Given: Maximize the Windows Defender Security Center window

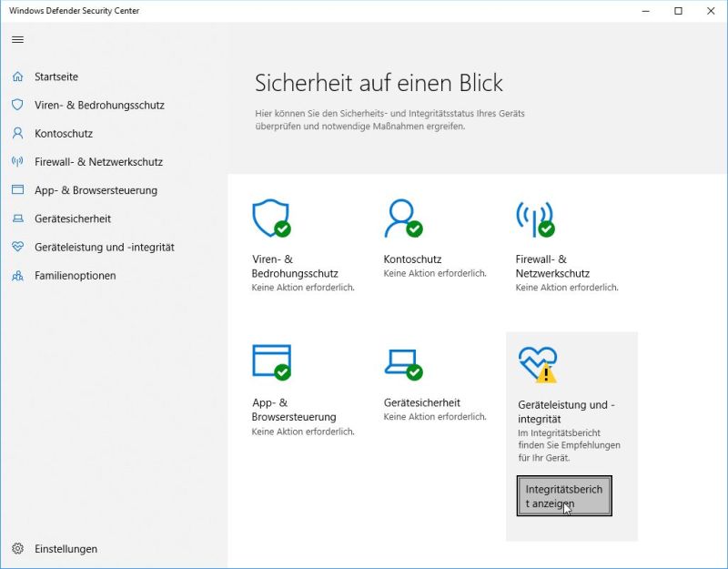Looking at the screenshot, I should pyautogui.click(x=678, y=11).
